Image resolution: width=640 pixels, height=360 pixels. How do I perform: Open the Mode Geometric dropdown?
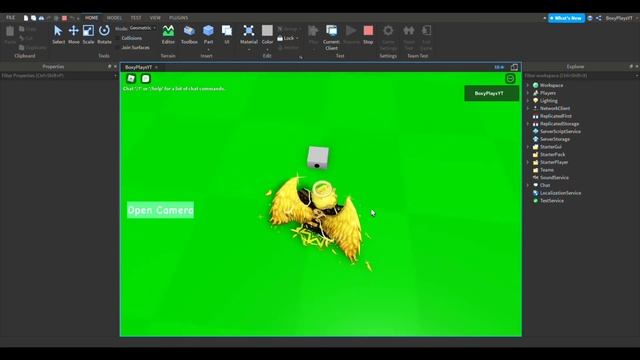143,28
